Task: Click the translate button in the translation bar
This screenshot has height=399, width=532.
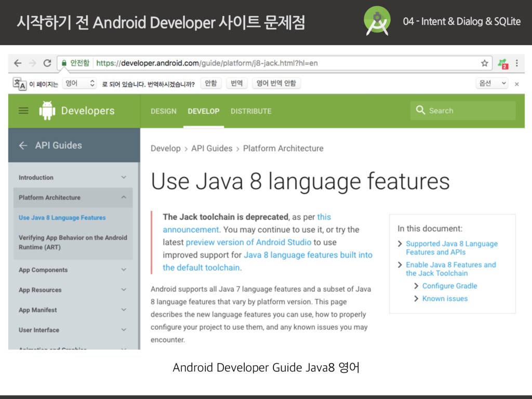Action: (236, 83)
